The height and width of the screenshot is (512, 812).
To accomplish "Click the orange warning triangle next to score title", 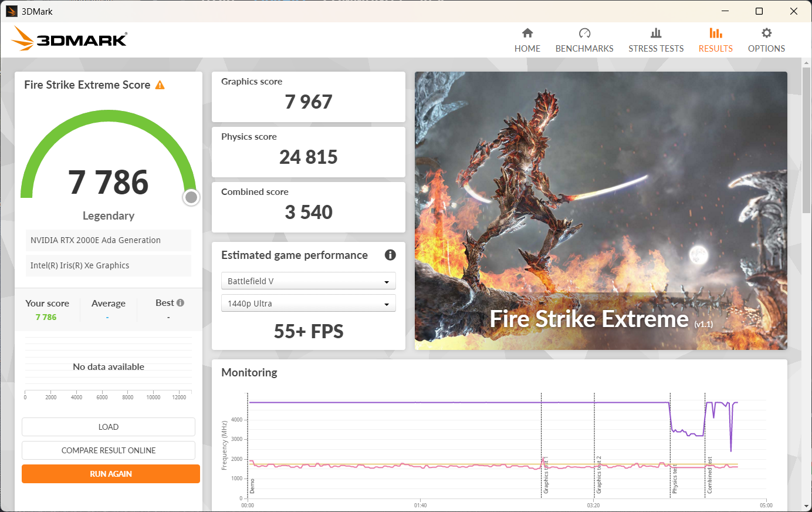I will 160,85.
